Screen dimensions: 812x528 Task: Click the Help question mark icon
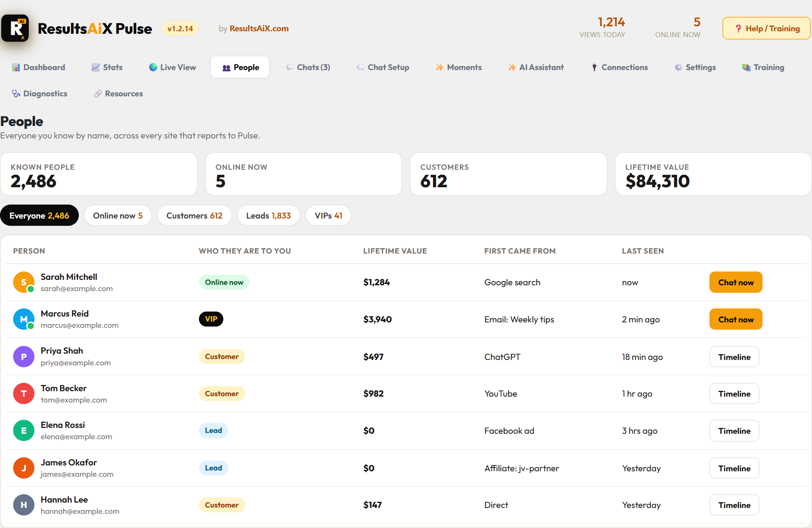738,29
